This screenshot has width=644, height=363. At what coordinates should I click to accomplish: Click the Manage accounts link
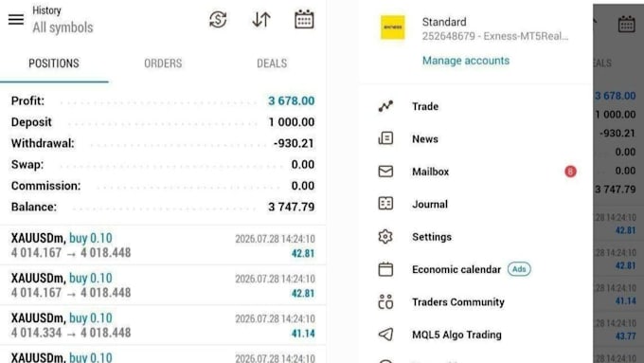(x=466, y=61)
